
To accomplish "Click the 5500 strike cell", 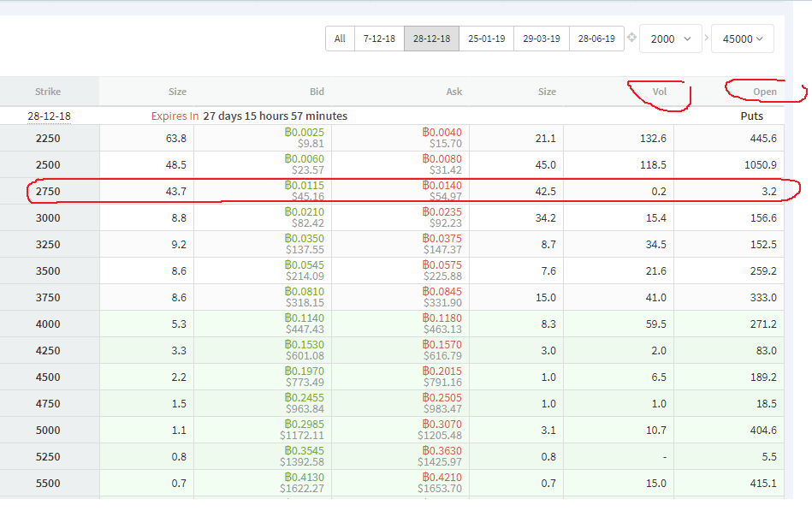I will (48, 483).
